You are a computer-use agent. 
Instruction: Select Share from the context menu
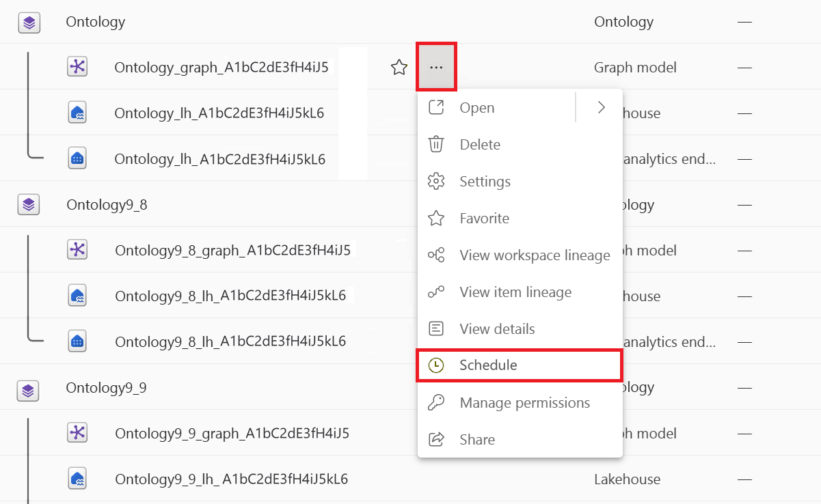tap(520, 439)
